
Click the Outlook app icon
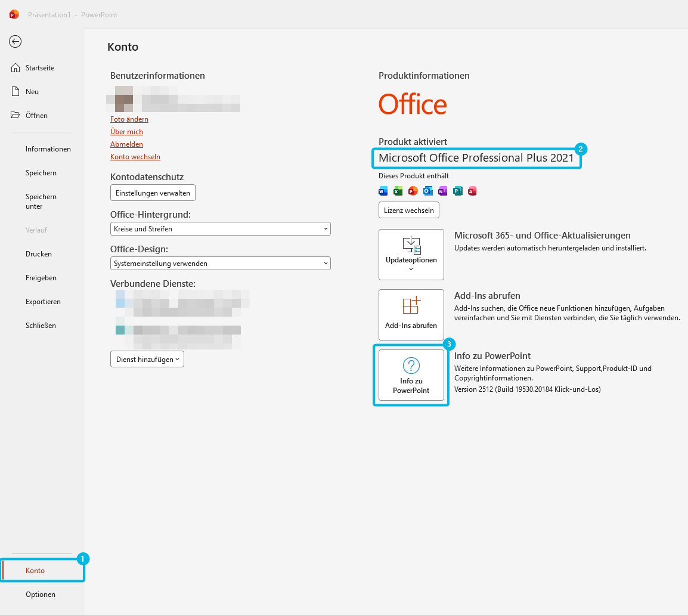(428, 191)
